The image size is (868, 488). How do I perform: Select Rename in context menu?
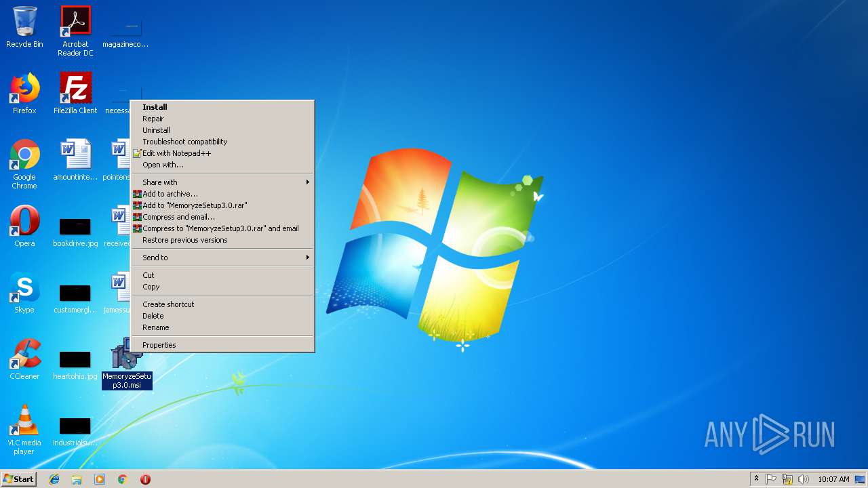[222, 327]
